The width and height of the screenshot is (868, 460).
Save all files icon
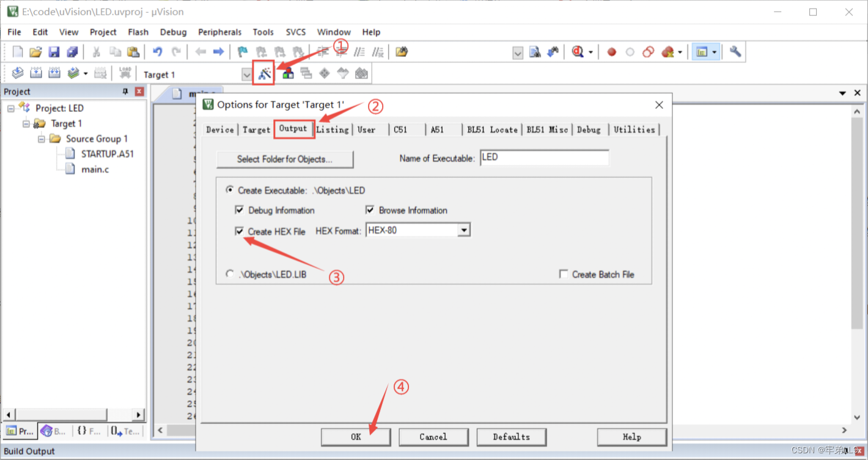(x=72, y=52)
